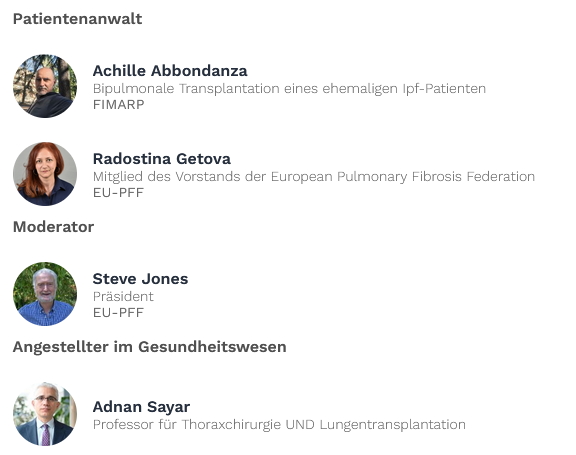Click EU-PFF label under Radostina Getova
576x455 pixels.
pos(118,192)
